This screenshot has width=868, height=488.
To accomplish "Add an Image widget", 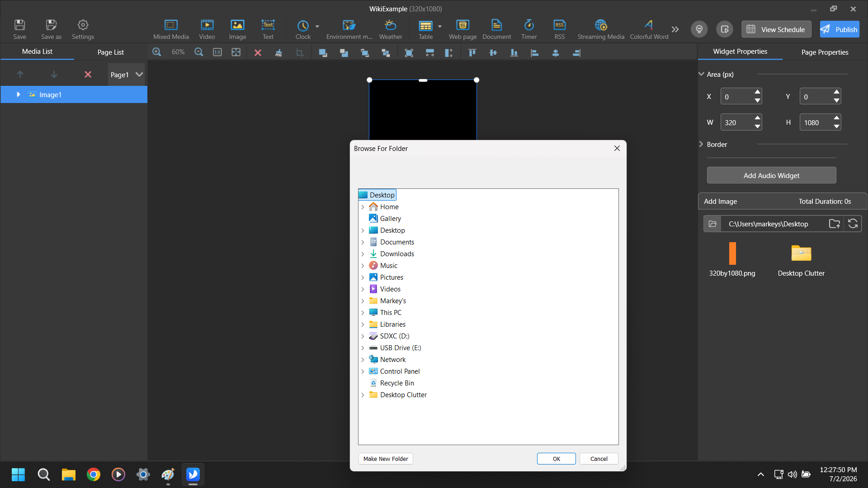I will [x=237, y=29].
